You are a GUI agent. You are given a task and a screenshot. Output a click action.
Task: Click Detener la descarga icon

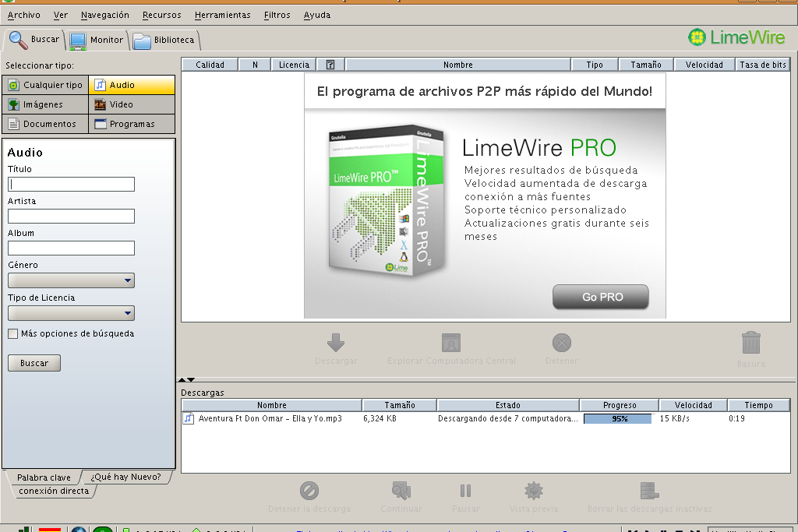(309, 491)
